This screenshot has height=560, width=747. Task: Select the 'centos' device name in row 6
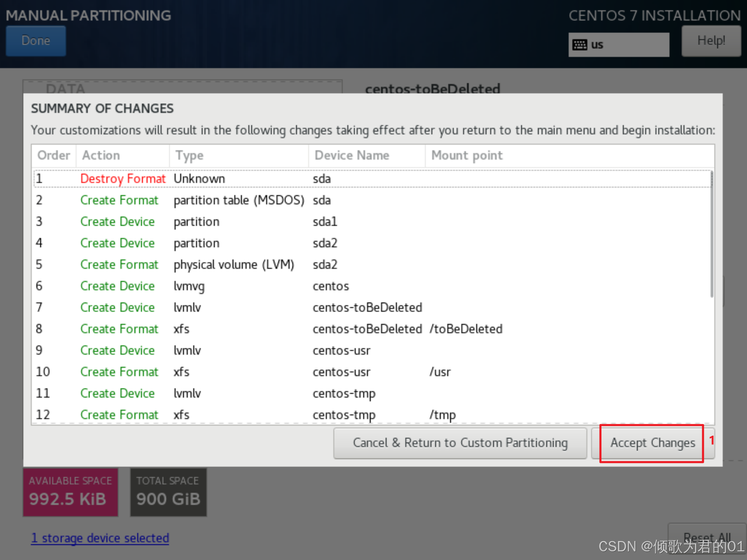point(330,286)
